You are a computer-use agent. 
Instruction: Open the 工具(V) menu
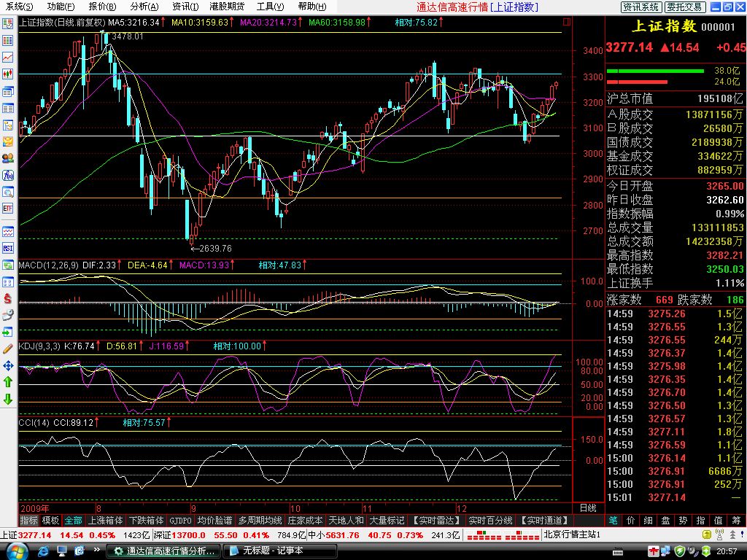tap(270, 6)
